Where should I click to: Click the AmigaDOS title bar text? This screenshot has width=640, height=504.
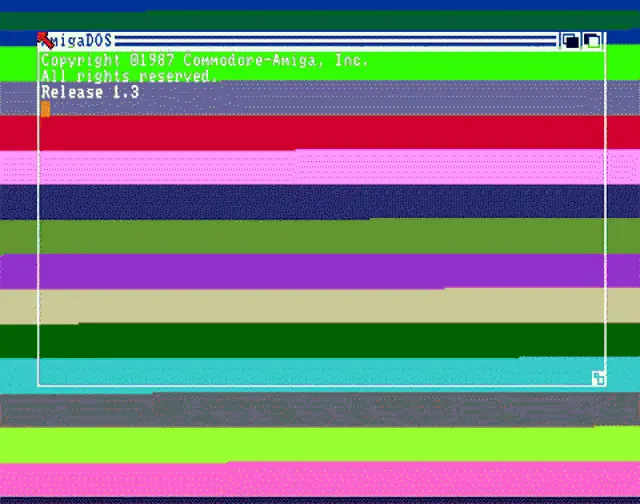(82, 41)
